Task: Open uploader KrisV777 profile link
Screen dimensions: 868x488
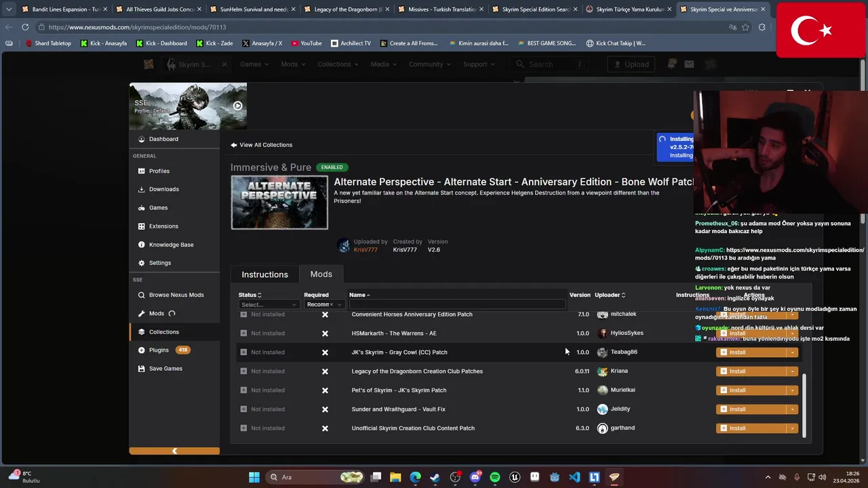Action: [366, 250]
